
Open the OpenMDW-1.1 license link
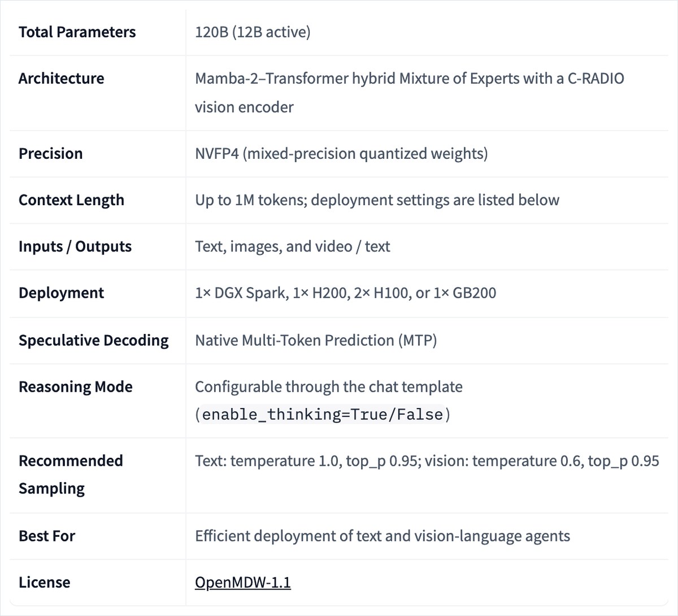[x=242, y=582]
